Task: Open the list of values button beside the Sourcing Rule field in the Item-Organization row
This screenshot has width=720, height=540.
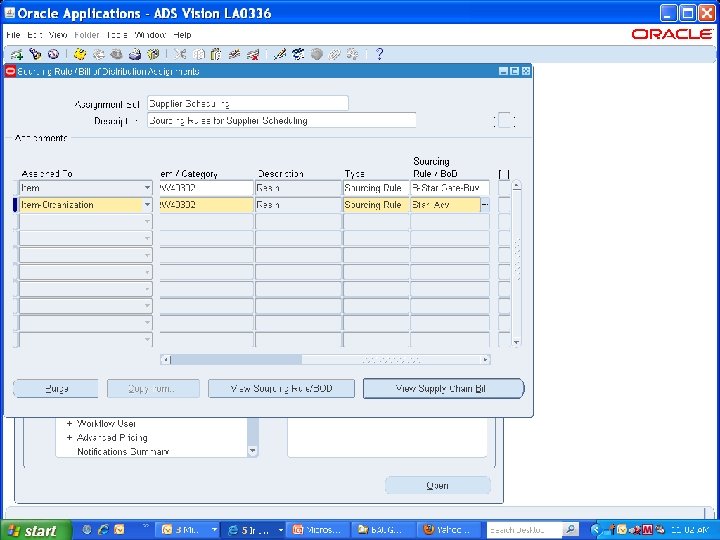Action: click(485, 205)
